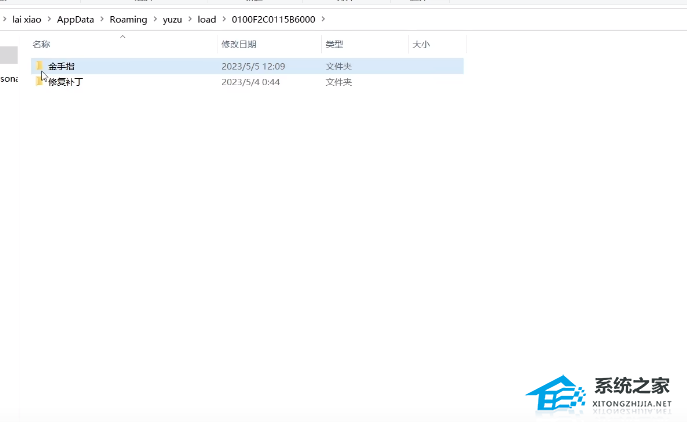Sort files by 名称 column
Screen dimensions: 687x422
[x=41, y=44]
